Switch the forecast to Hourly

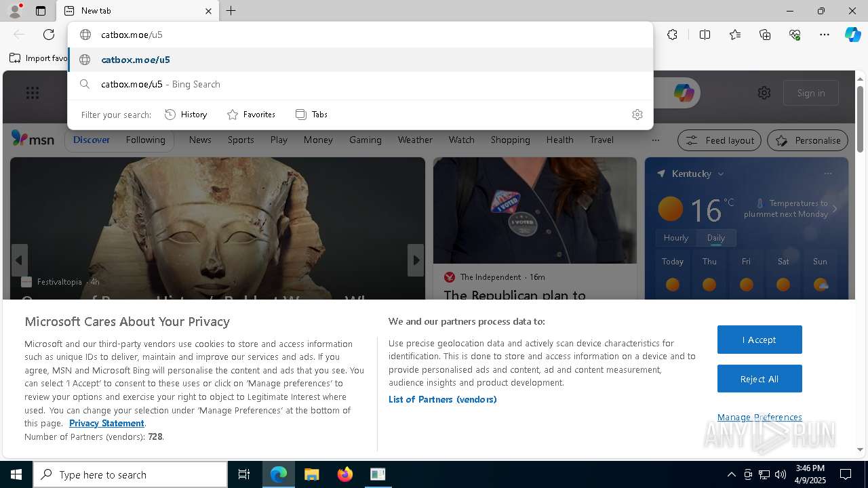[676, 238]
